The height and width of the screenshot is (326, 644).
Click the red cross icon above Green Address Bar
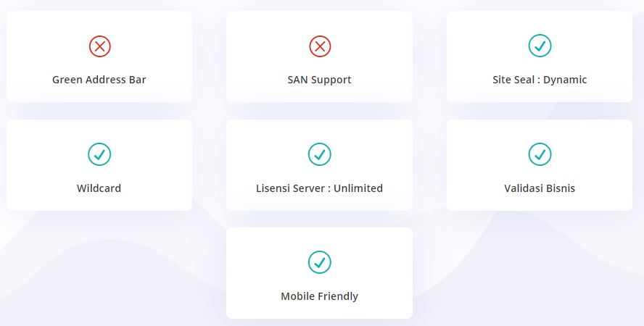(99, 46)
